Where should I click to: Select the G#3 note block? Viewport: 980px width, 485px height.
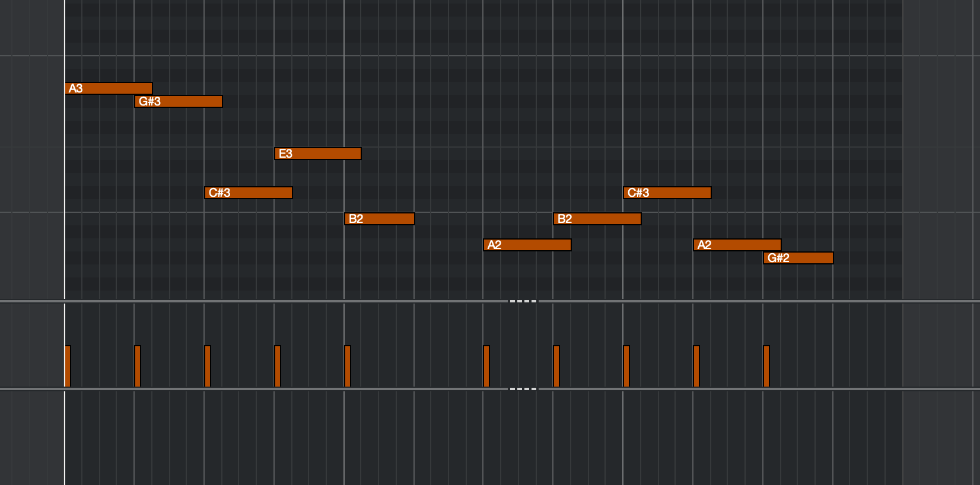(x=179, y=101)
